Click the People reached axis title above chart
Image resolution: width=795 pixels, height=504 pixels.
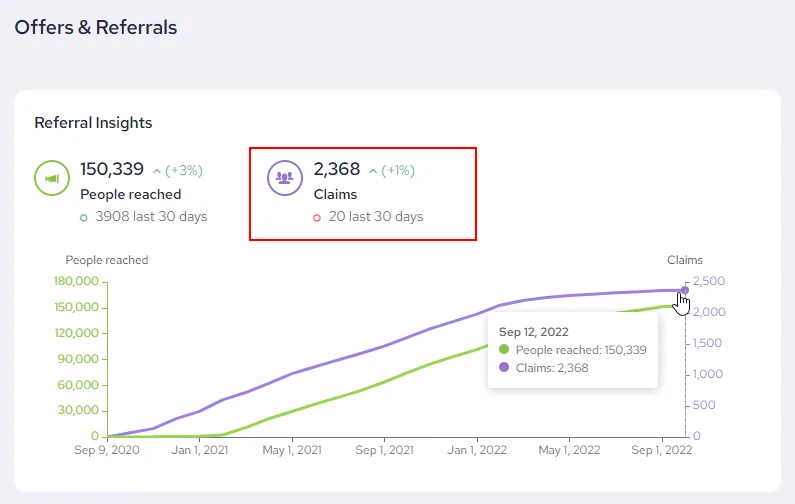coord(107,260)
